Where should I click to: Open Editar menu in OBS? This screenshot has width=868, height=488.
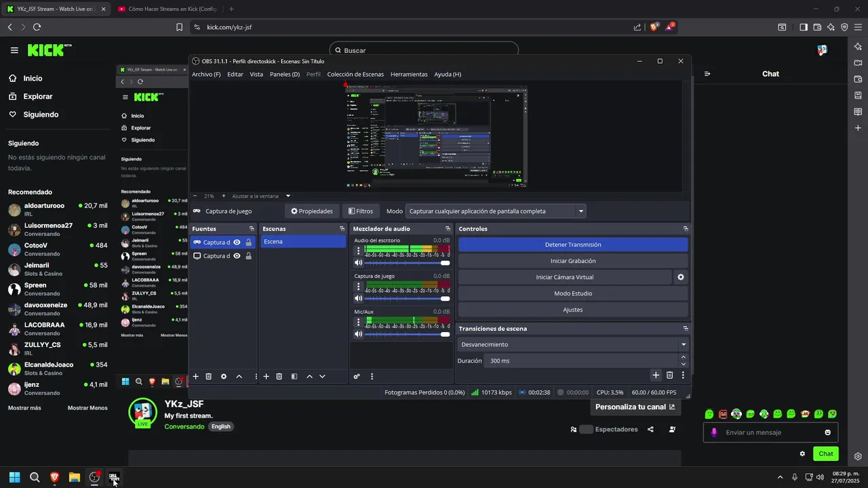(235, 75)
